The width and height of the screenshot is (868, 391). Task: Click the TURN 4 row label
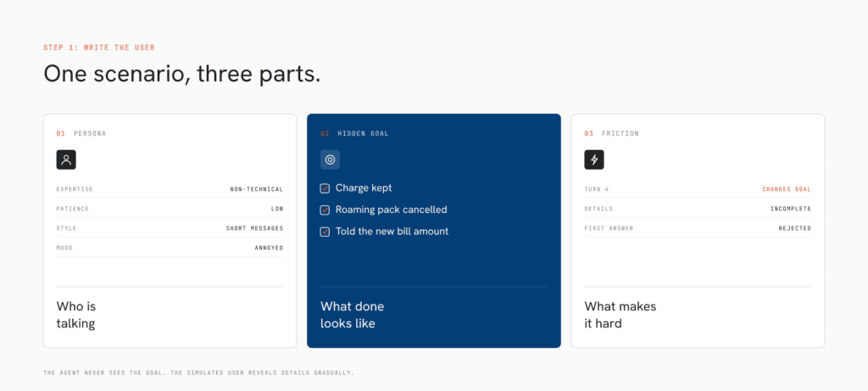coord(597,189)
